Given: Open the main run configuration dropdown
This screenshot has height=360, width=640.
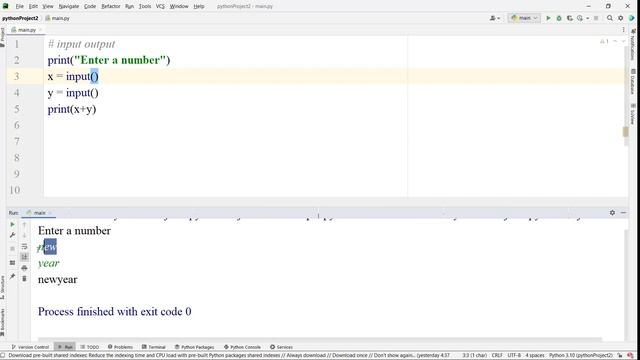Looking at the screenshot, I should click(x=524, y=18).
